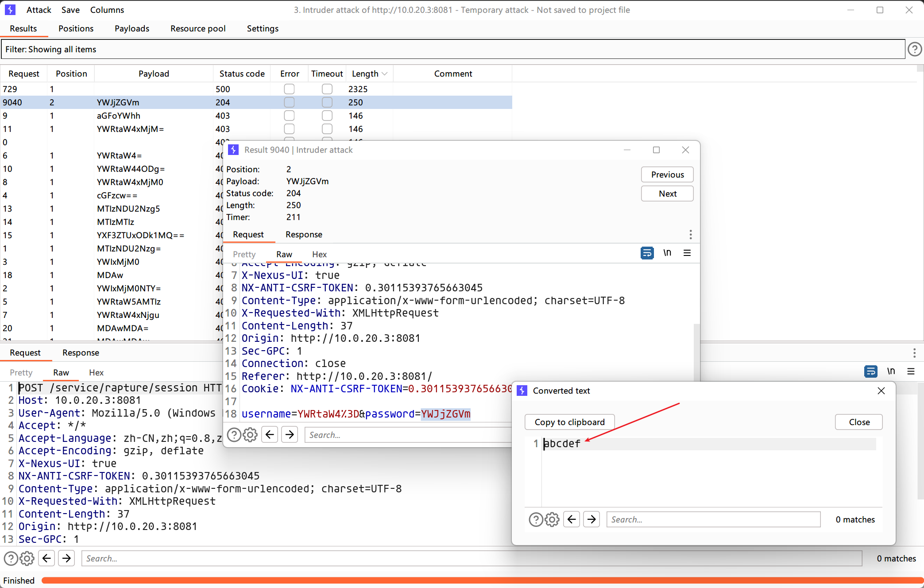Viewport: 924px width, 588px height.
Task: Select result row with payload cGFzcw==
Action: pyautogui.click(x=112, y=195)
